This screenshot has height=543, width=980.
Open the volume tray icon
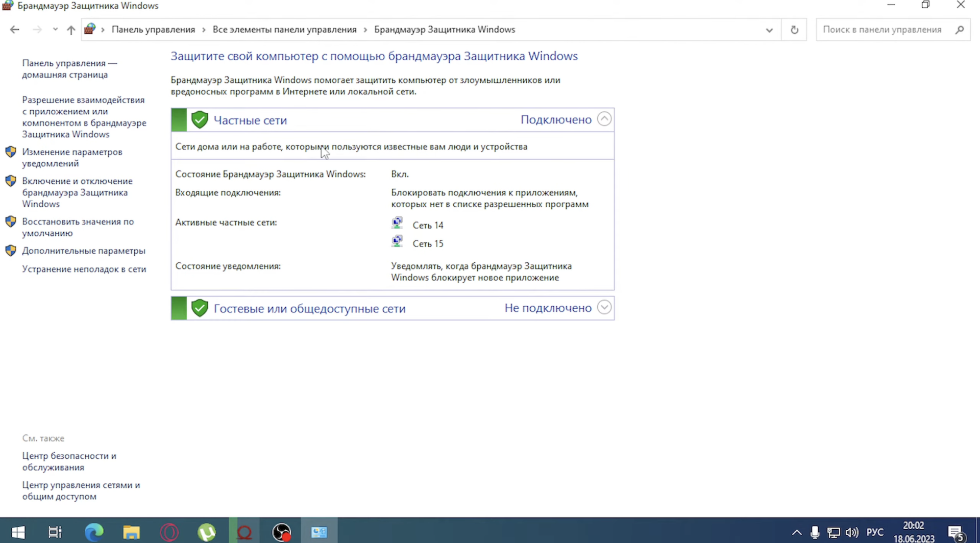point(852,533)
